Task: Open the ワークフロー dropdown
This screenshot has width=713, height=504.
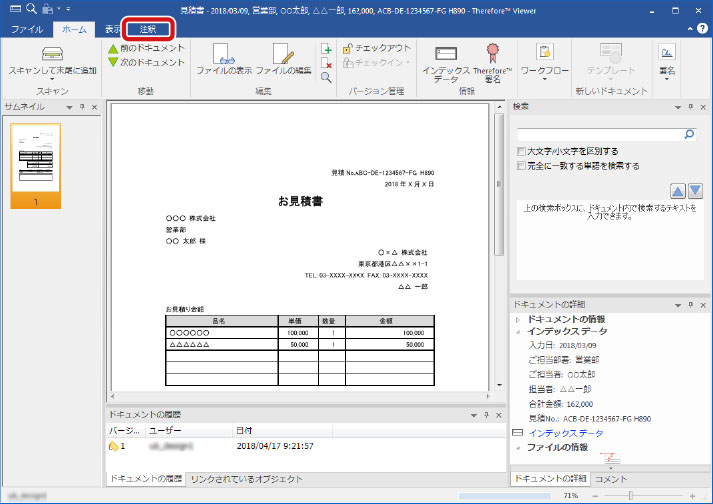Action: 545,61
